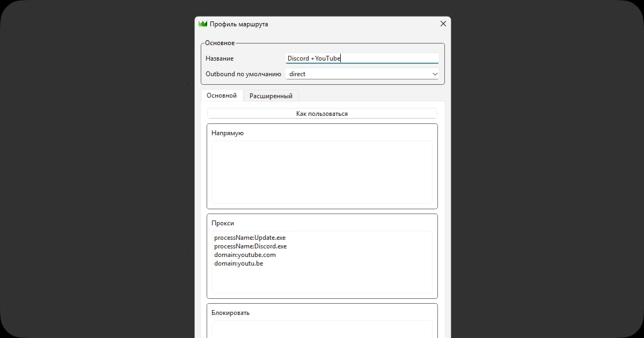Click the processName:Update.exe line in Прокси
644x338 pixels.
coord(250,237)
